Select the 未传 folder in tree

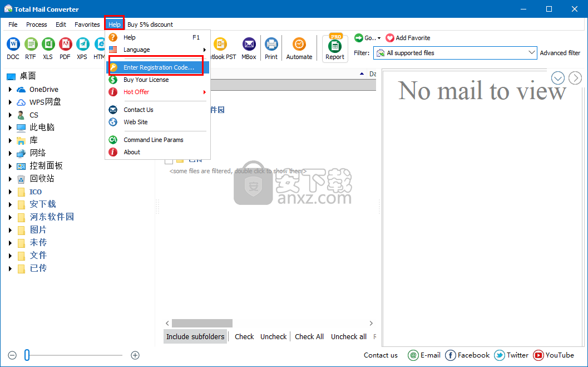coord(38,242)
